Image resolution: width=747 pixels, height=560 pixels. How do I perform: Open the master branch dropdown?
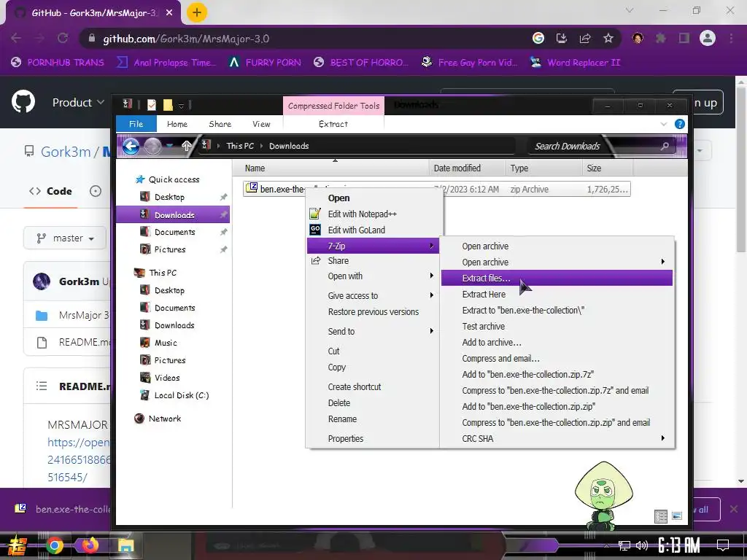point(65,238)
